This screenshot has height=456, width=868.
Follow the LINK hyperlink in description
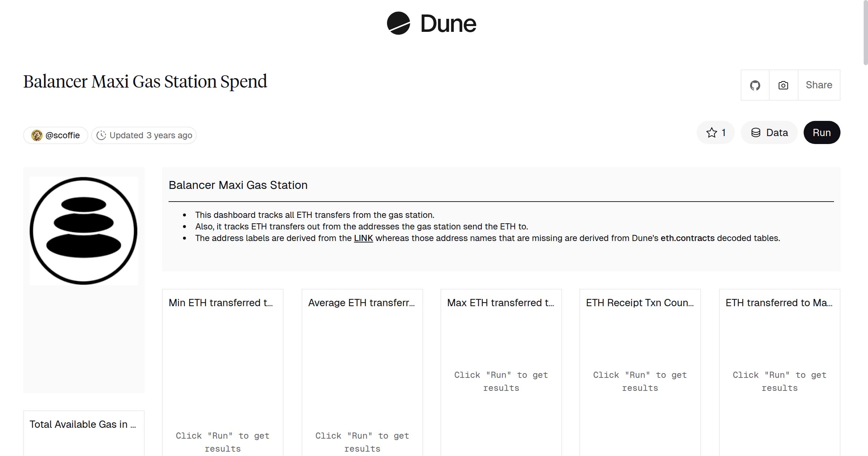click(x=363, y=238)
